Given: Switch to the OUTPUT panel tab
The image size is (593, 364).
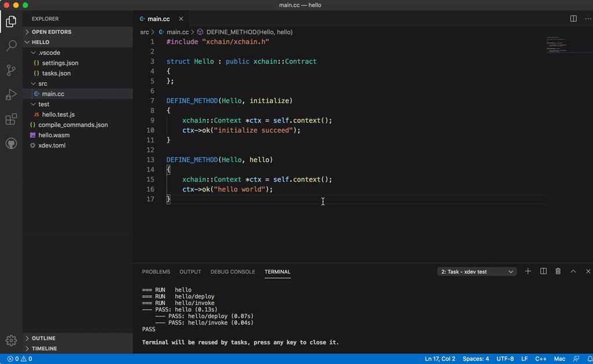Looking at the screenshot, I should click(x=190, y=272).
